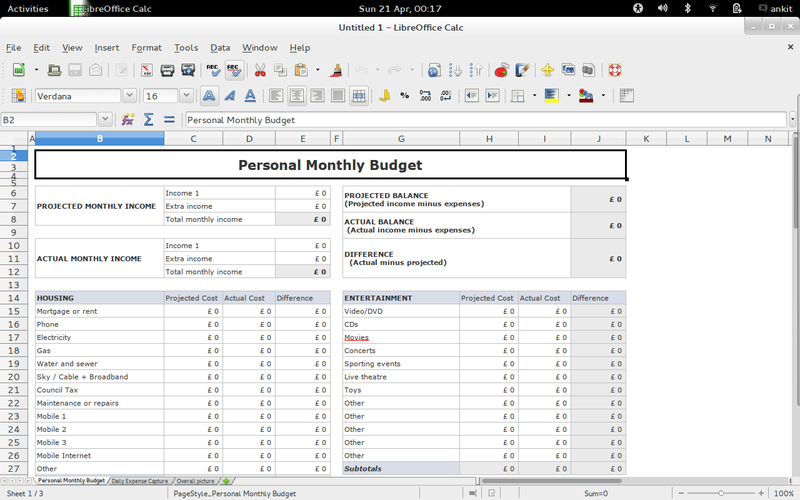The height and width of the screenshot is (500, 800).
Task: Click the Clone Formatting paintbrush icon
Action: [x=337, y=71]
